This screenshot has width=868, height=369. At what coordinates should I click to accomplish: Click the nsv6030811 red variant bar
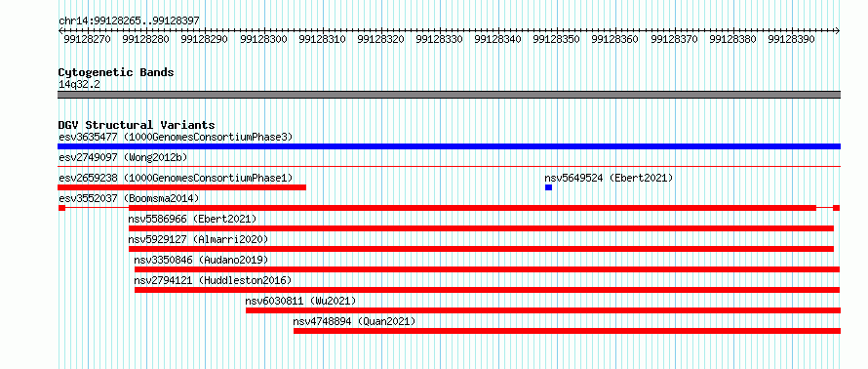tap(543, 310)
